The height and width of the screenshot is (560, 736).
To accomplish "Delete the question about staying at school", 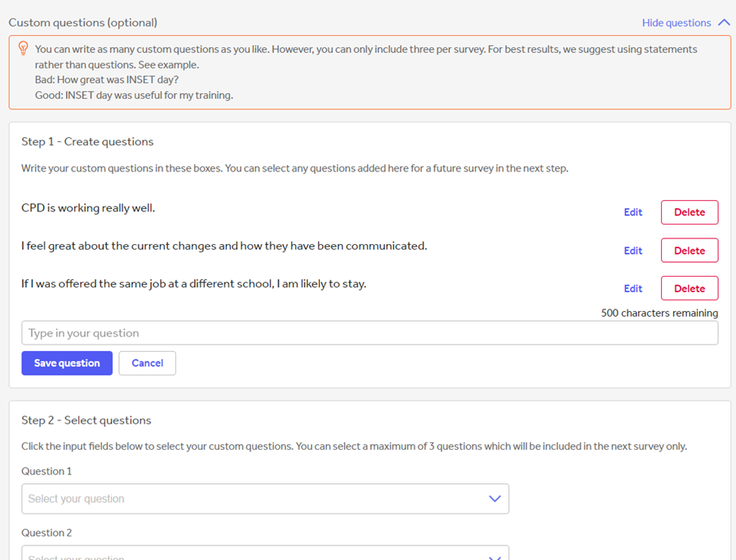I will (x=689, y=287).
